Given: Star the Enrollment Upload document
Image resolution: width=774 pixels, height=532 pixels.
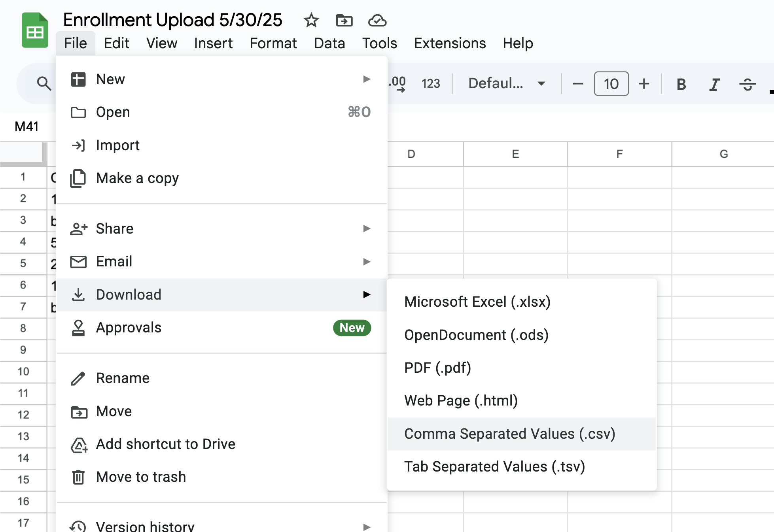Looking at the screenshot, I should [311, 20].
